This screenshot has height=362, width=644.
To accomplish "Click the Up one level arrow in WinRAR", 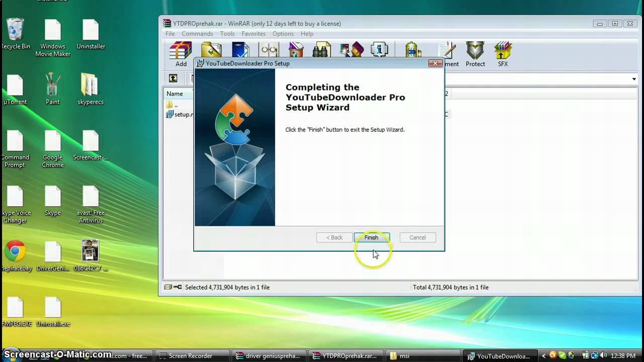I will pyautogui.click(x=173, y=78).
